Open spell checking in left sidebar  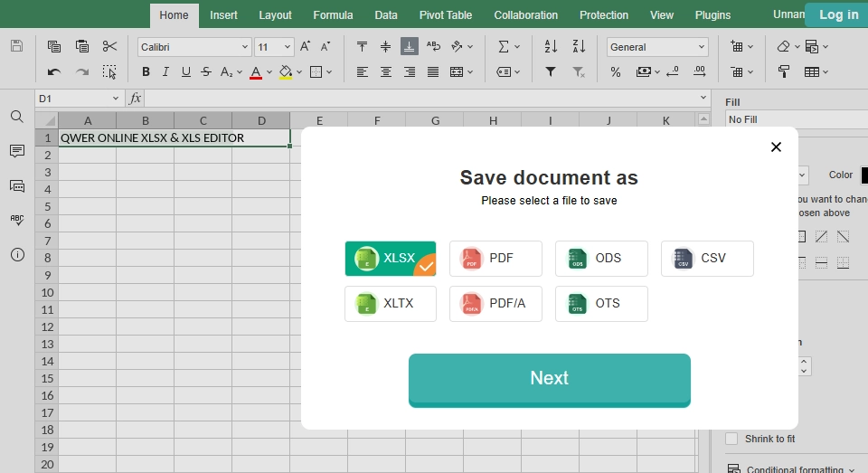(x=17, y=220)
